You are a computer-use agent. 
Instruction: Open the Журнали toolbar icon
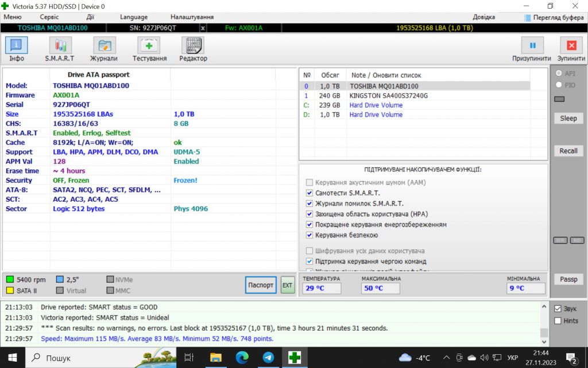point(104,45)
